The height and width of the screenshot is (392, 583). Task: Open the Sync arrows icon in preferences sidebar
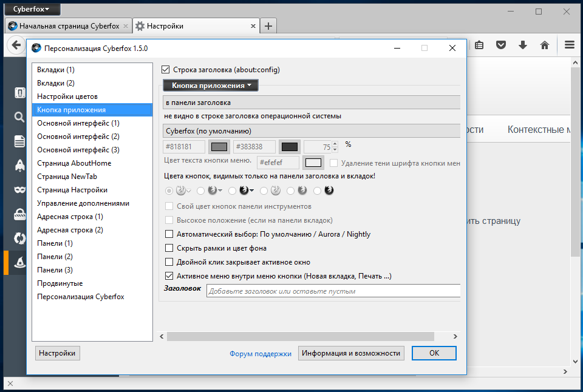point(19,238)
